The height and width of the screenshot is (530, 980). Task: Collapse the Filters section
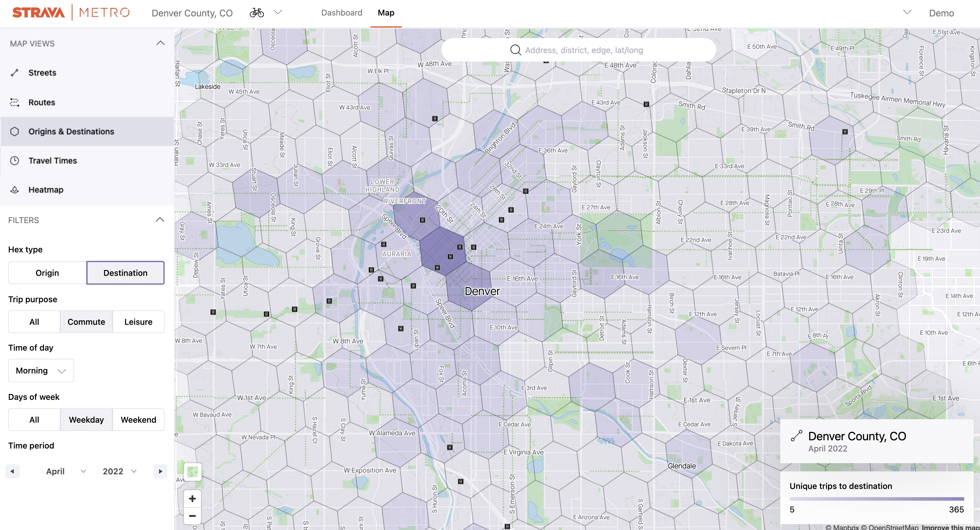coord(160,220)
